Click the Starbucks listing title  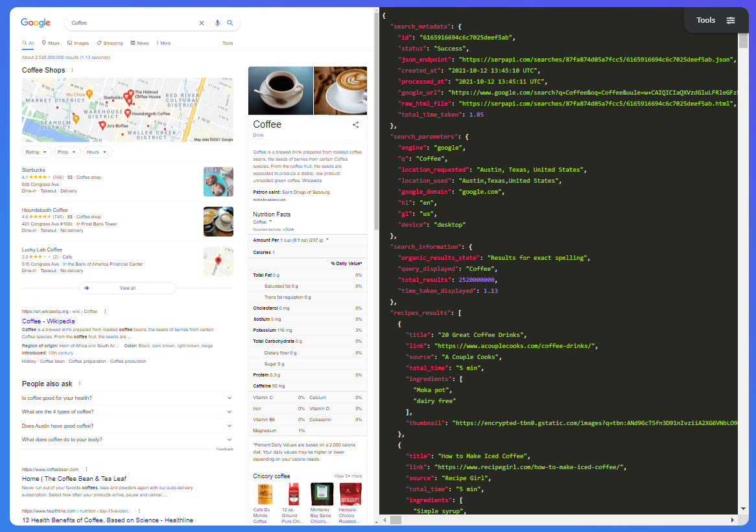pyautogui.click(x=33, y=170)
